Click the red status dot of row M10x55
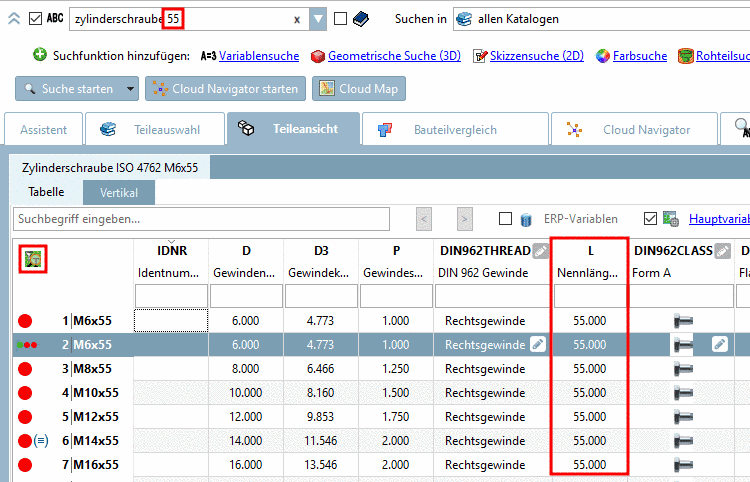Image resolution: width=750 pixels, height=482 pixels. pyautogui.click(x=25, y=393)
